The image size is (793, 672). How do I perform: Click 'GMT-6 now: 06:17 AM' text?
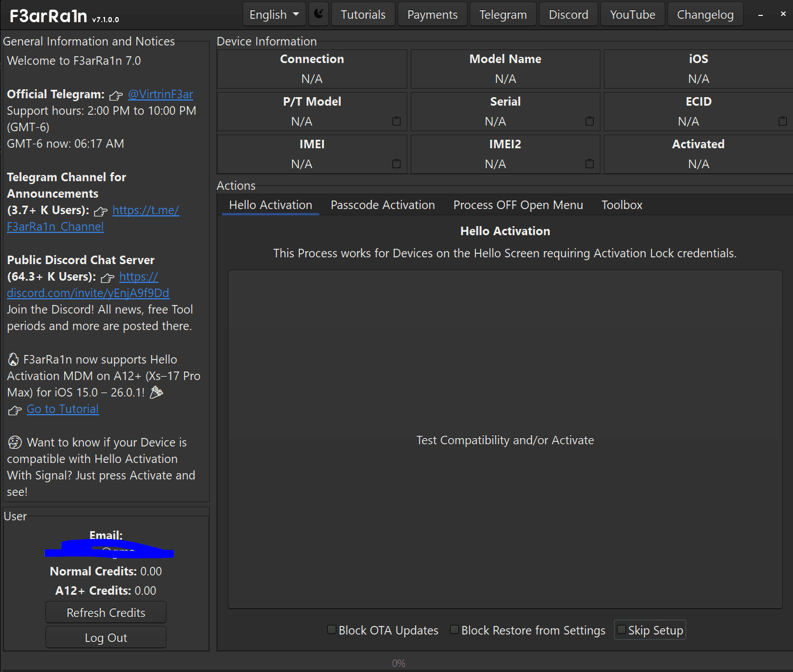[x=65, y=144]
